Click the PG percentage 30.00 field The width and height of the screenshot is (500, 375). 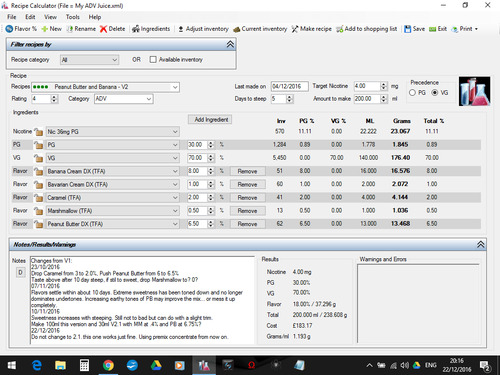click(x=197, y=145)
